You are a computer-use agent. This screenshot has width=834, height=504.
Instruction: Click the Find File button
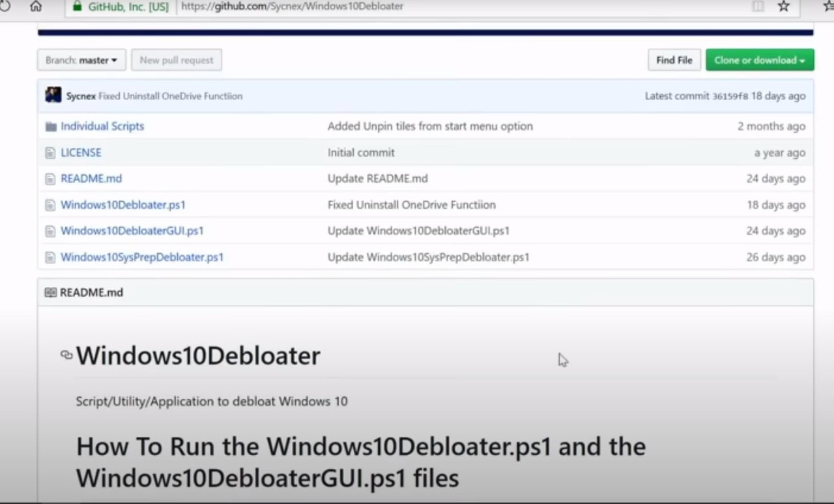click(674, 60)
